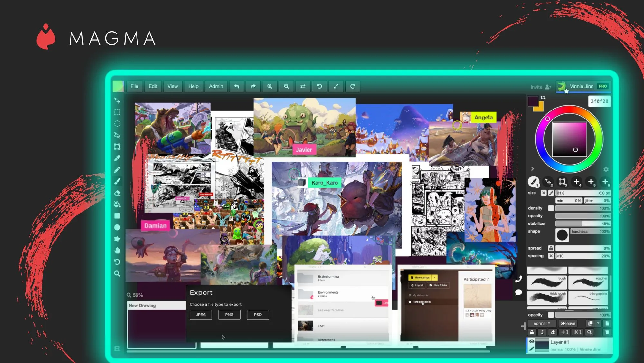644x363 pixels.
Task: Export as JPEG
Action: pos(201,315)
